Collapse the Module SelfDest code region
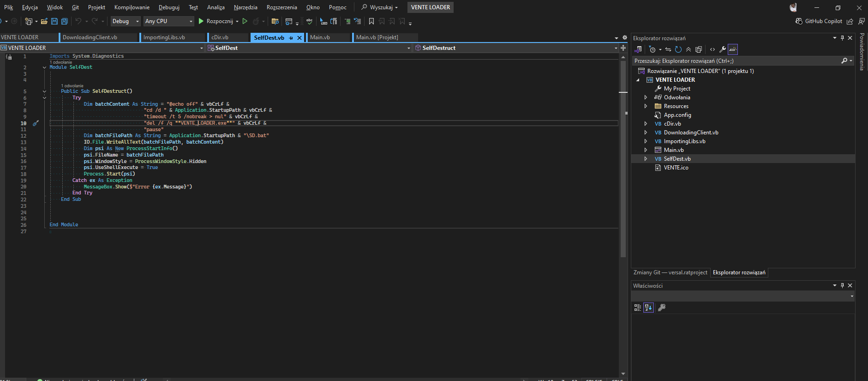The height and width of the screenshot is (381, 868). pos(44,67)
